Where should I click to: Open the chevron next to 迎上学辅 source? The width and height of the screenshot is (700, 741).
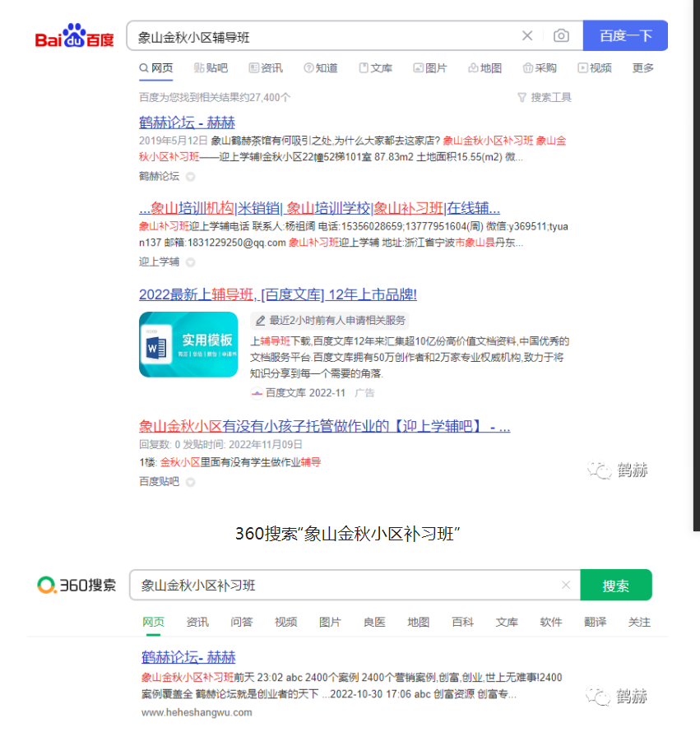coord(190,262)
